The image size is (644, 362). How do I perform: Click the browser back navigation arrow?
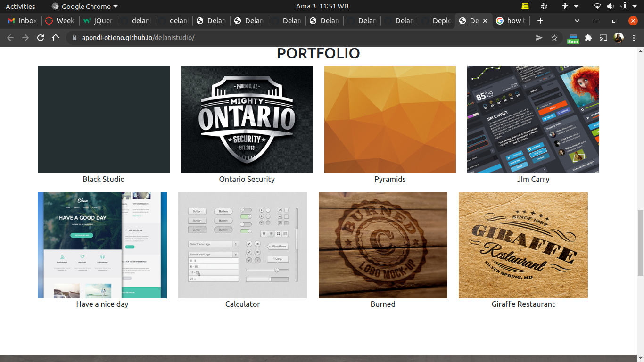coord(10,38)
